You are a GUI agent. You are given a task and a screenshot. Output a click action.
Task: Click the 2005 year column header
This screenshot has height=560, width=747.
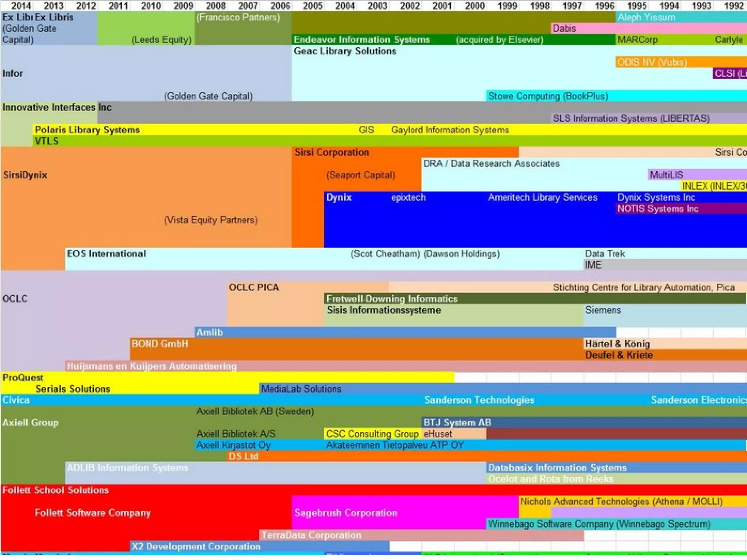pos(313,6)
